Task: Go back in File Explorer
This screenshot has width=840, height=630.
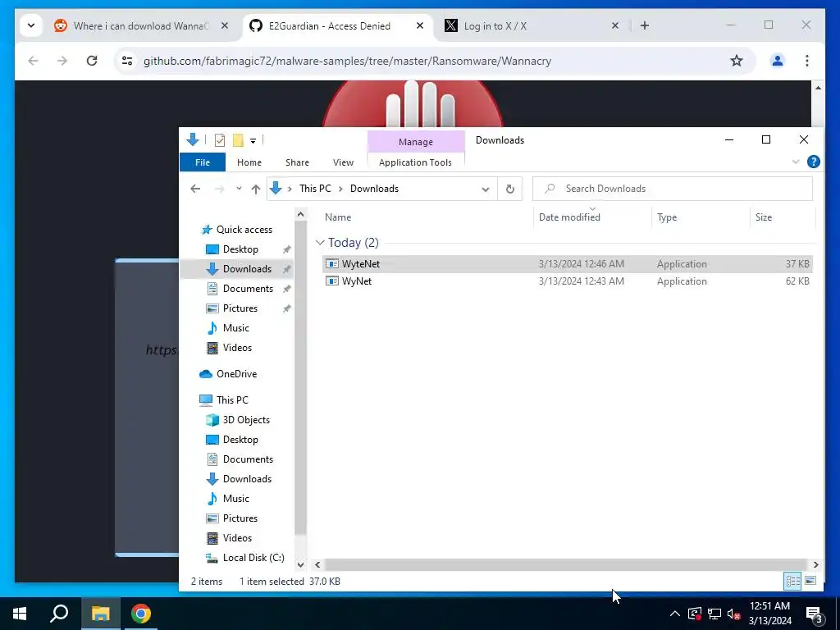Action: [195, 189]
